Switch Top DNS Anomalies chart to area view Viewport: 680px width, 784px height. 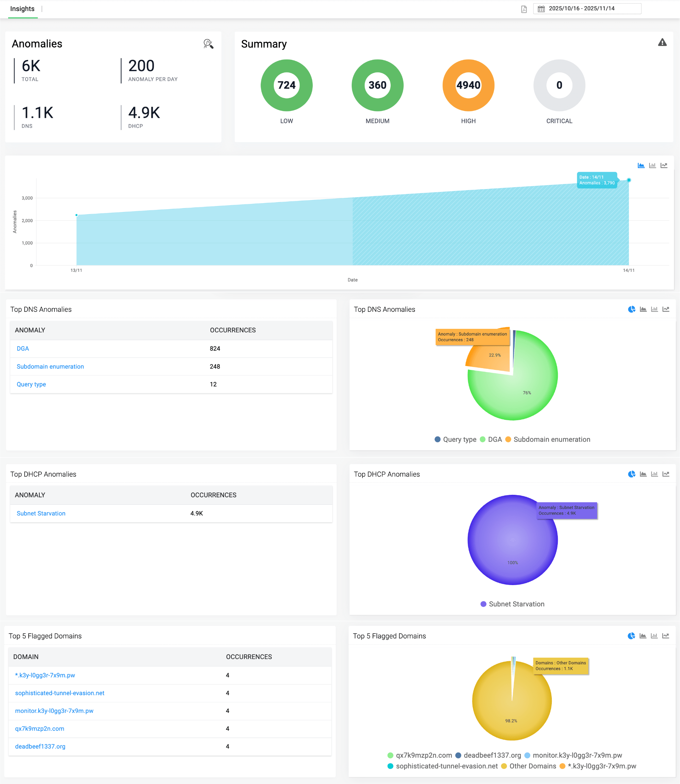click(x=643, y=309)
